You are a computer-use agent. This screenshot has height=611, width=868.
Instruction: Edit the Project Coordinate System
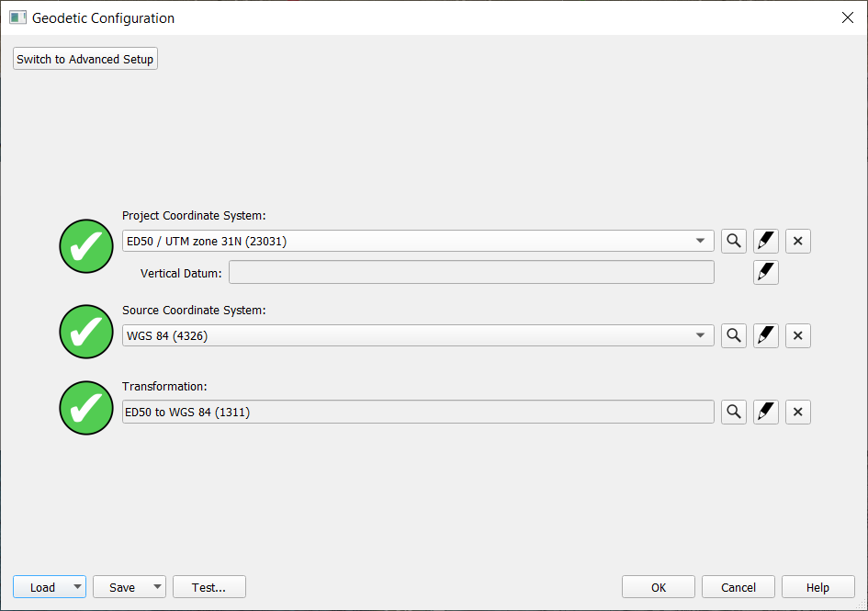765,241
